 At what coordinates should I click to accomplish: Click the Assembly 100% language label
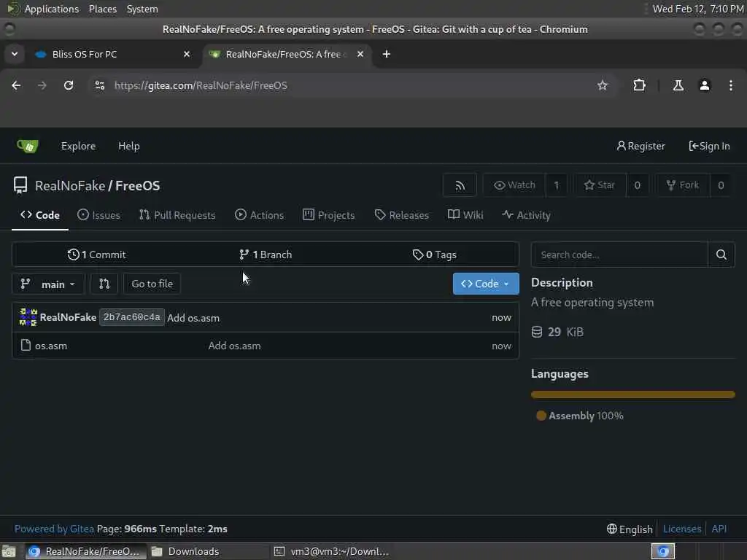point(580,416)
